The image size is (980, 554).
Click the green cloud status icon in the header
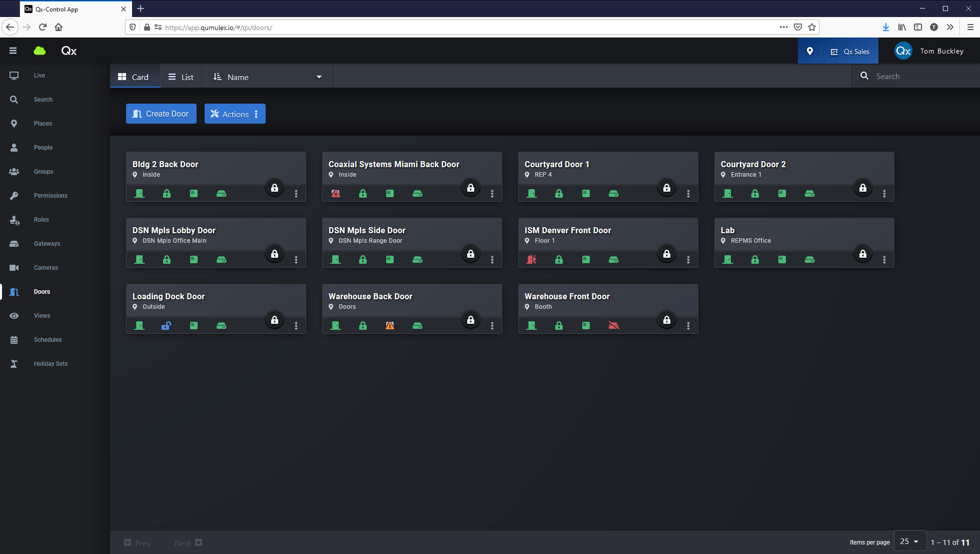(40, 51)
